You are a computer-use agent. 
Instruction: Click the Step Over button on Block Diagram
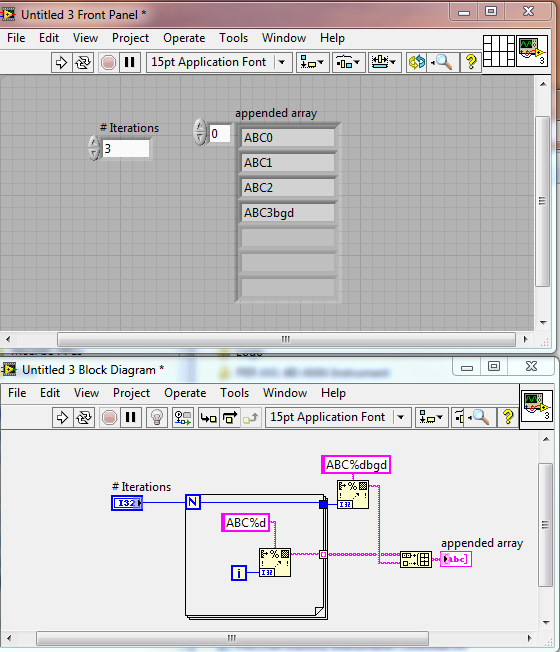(x=230, y=417)
